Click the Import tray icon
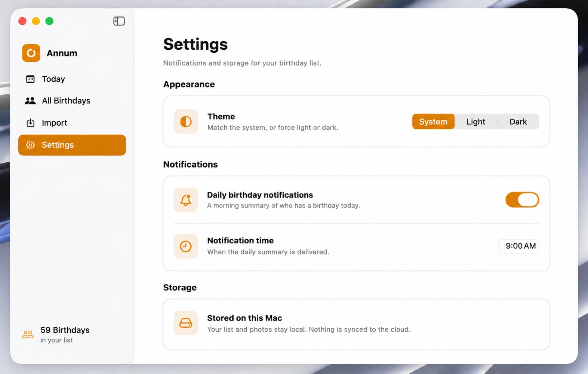 [30, 123]
